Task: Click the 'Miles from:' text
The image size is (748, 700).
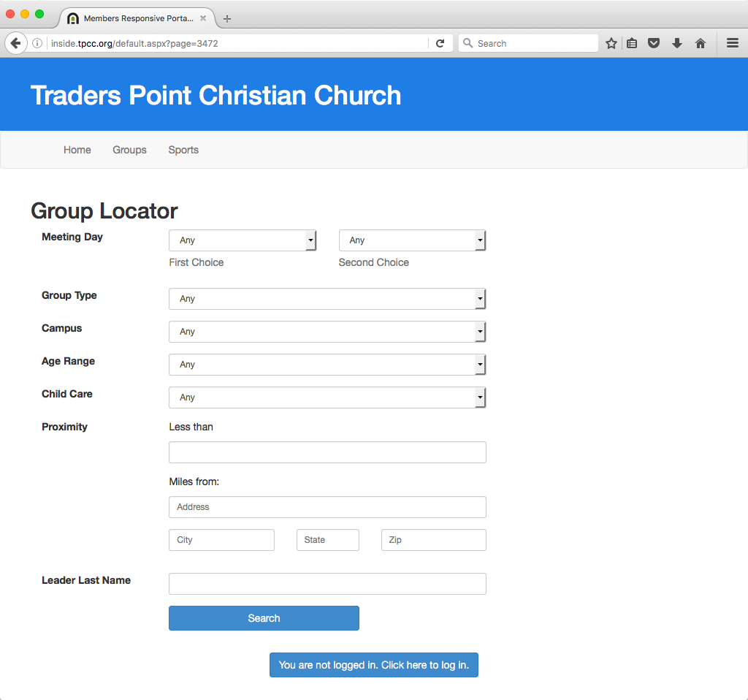Action: coord(194,482)
